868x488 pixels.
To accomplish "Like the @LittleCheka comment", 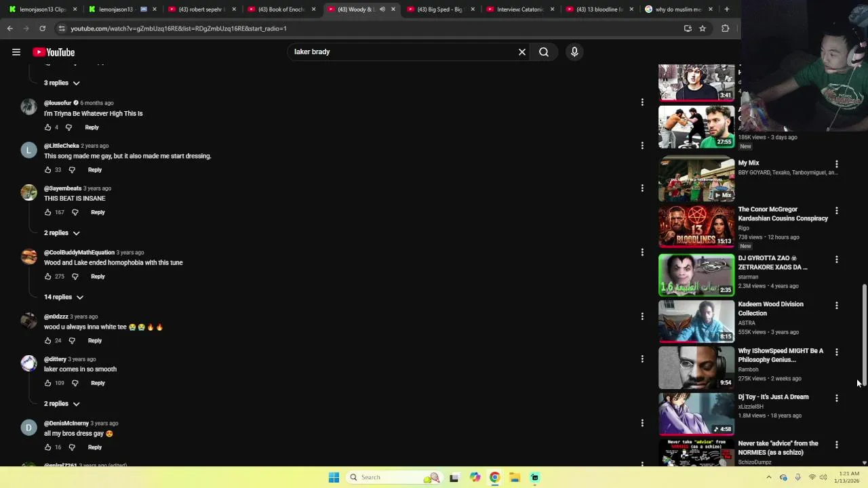I will (x=47, y=170).
